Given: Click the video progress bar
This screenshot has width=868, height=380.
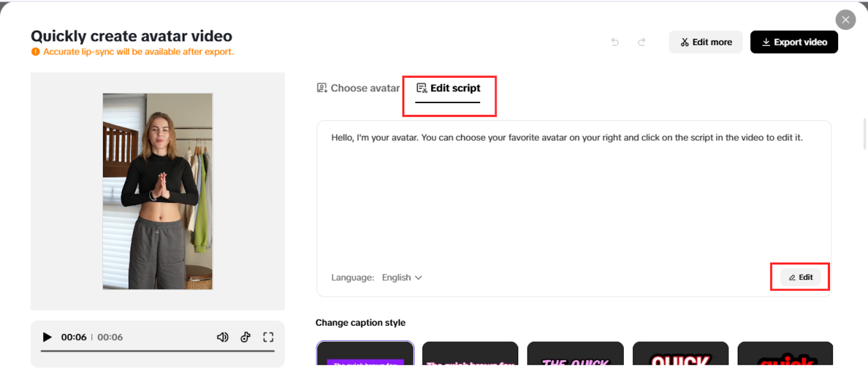Looking at the screenshot, I should tap(157, 351).
